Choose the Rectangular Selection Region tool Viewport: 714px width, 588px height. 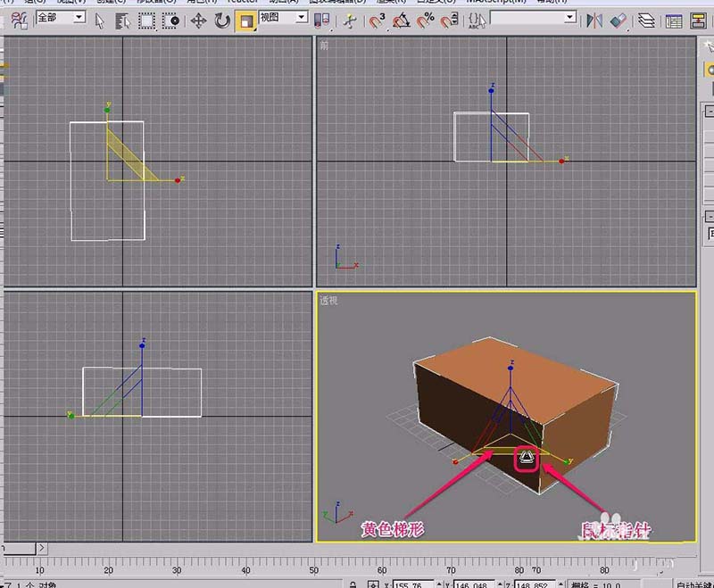pos(147,20)
